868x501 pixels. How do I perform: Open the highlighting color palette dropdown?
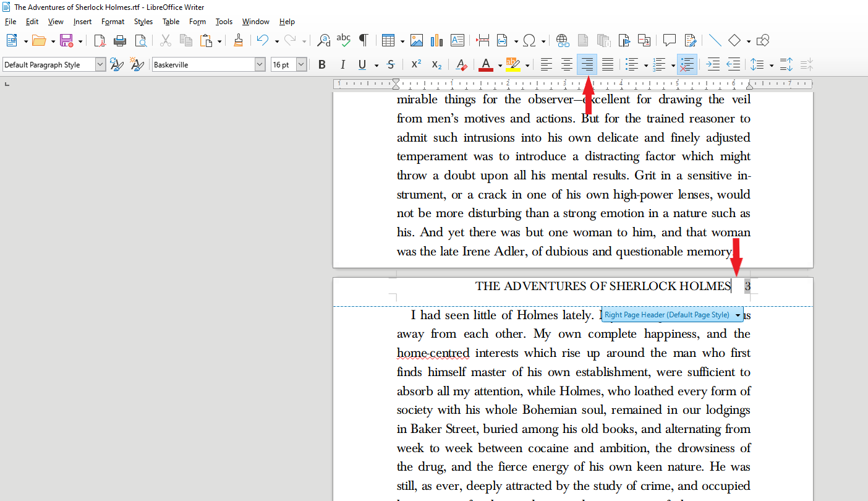(x=527, y=65)
